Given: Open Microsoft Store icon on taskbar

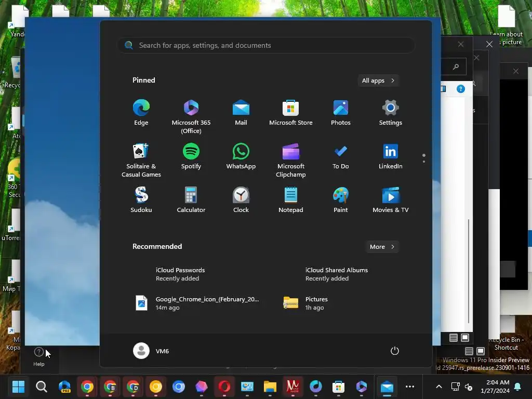Looking at the screenshot, I should point(339,387).
